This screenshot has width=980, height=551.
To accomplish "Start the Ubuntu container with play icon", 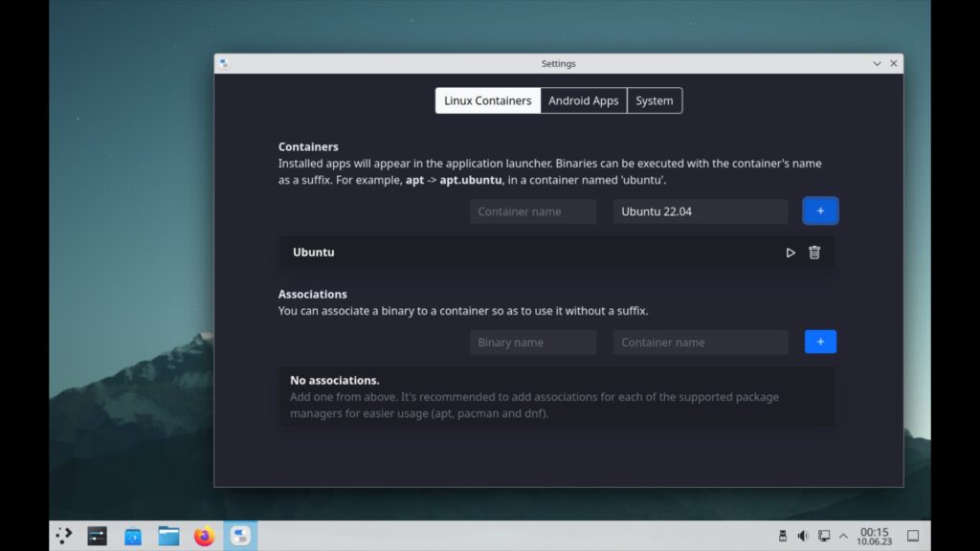I will pyautogui.click(x=790, y=253).
